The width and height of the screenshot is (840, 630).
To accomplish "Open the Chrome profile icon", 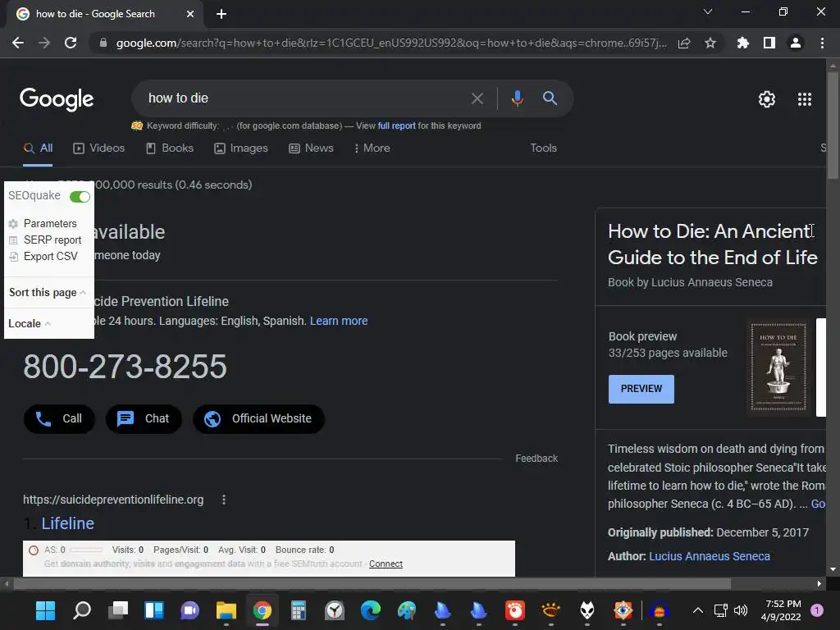I will tap(796, 43).
